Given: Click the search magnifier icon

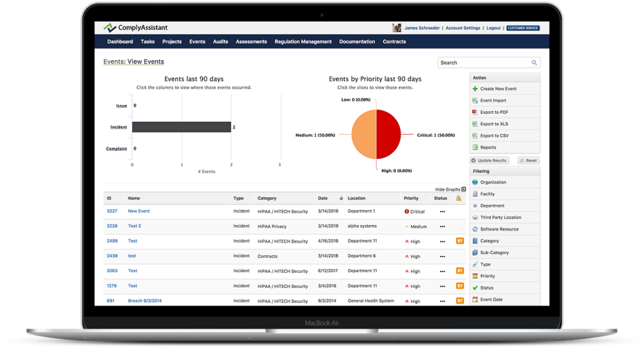Looking at the screenshot, I should coord(534,63).
